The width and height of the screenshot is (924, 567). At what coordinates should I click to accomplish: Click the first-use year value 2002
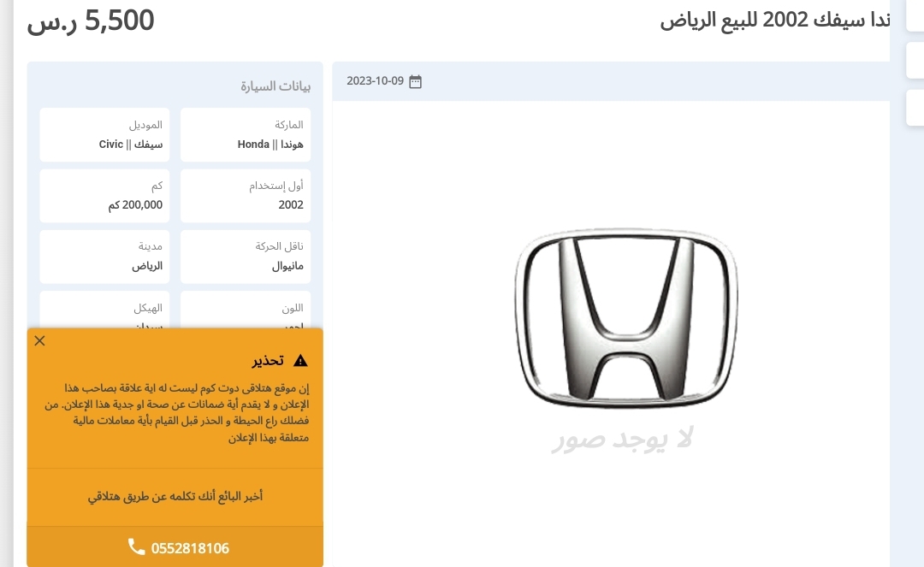point(291,205)
